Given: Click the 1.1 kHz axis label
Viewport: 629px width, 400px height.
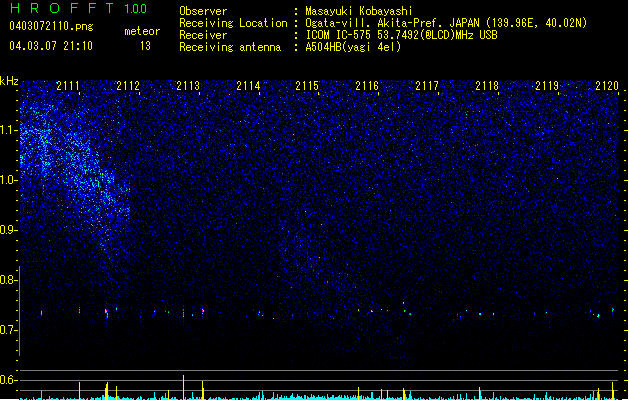Looking at the screenshot, I should pos(8,130).
